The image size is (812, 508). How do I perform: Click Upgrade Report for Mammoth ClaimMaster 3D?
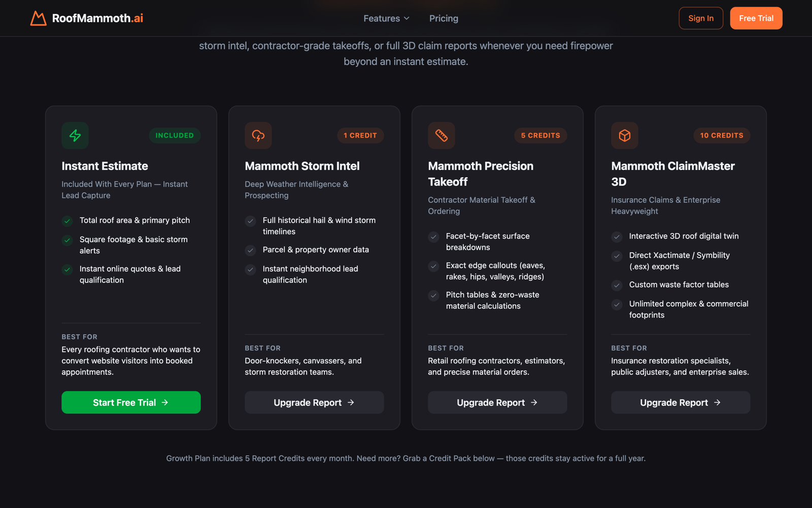click(x=681, y=402)
